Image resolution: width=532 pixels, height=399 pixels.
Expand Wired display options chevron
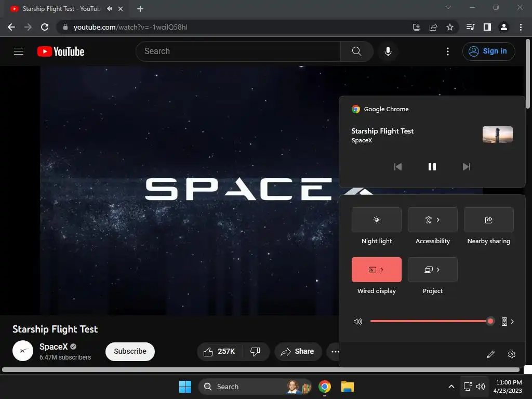tap(382, 270)
